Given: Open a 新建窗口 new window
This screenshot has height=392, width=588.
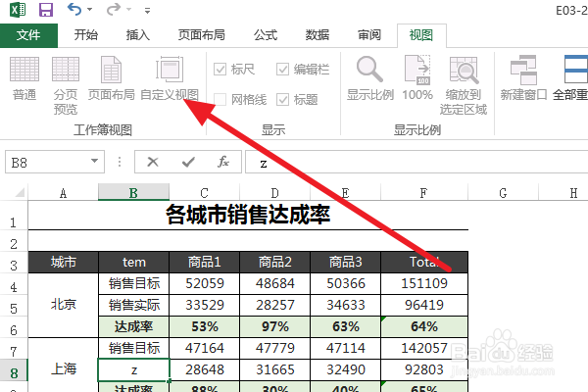Looking at the screenshot, I should point(523,78).
